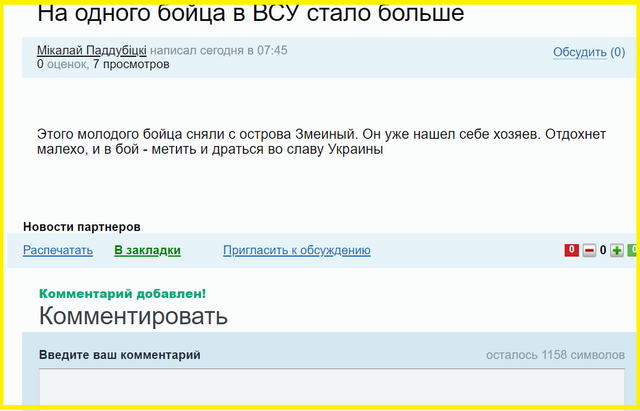
Task: Click the (0) comment count beside Обсудить
Action: point(618,52)
